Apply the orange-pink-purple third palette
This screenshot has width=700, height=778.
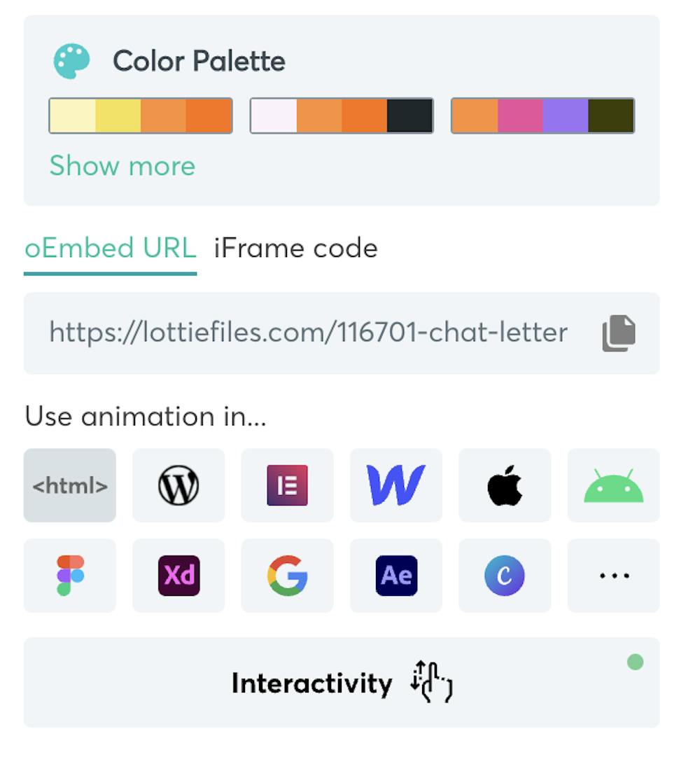(542, 116)
